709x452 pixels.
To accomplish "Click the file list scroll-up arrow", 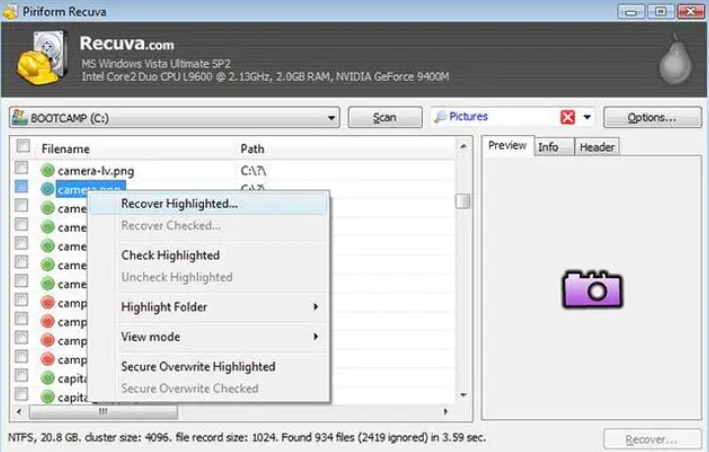I will tap(463, 146).
